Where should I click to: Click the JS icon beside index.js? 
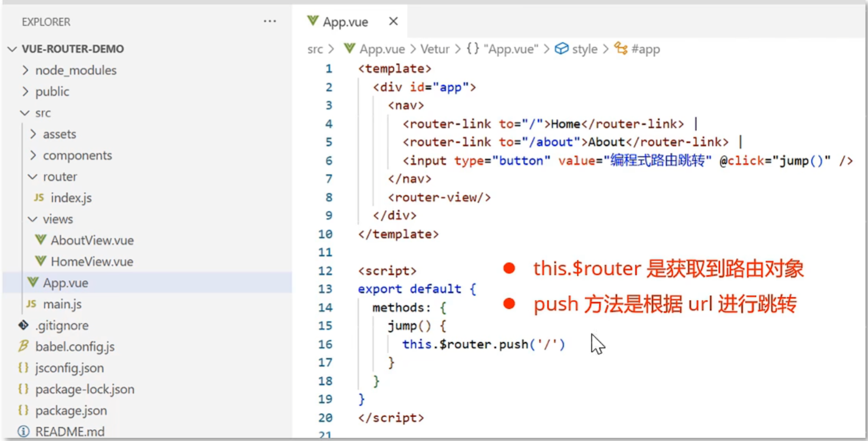coord(39,198)
